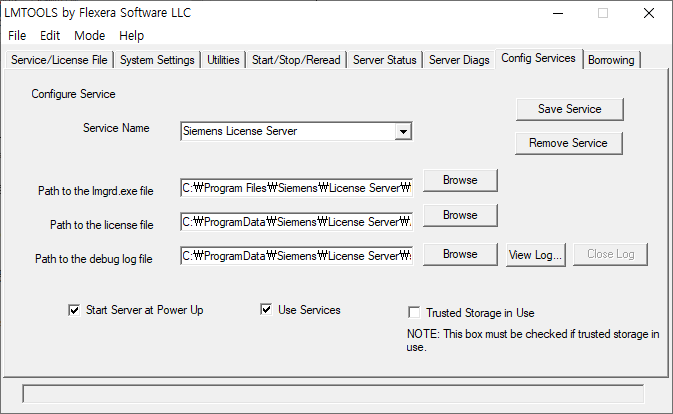Minimize the LMTOOLS window
Screen dimensions: 673x414
[x=558, y=13]
